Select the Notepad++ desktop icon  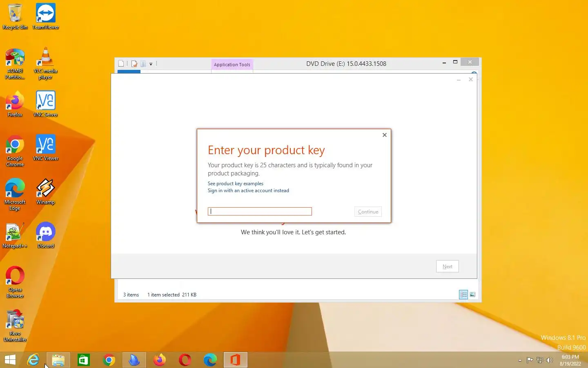point(15,236)
